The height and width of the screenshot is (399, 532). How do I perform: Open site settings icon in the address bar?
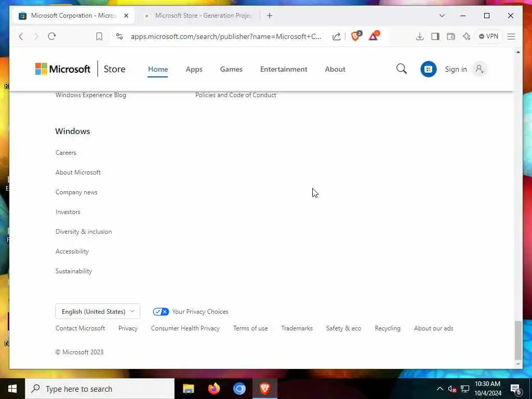119,36
